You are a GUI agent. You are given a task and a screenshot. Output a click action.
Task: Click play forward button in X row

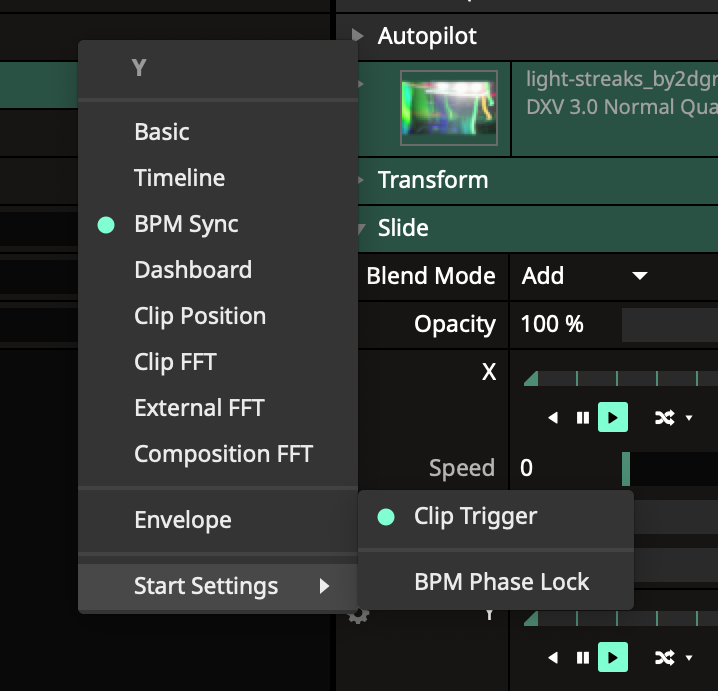pyautogui.click(x=612, y=418)
